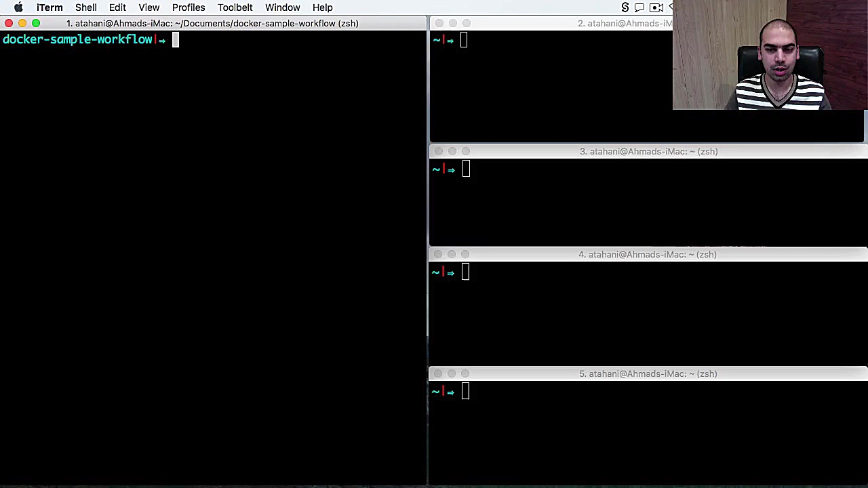Activate terminal window 3 by its title

pos(648,151)
